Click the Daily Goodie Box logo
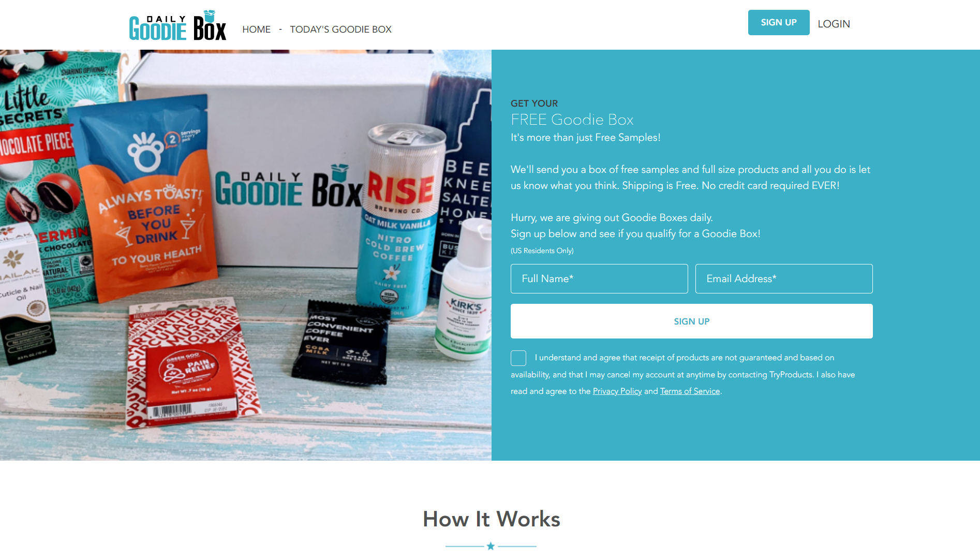The image size is (980, 559). 177,25
